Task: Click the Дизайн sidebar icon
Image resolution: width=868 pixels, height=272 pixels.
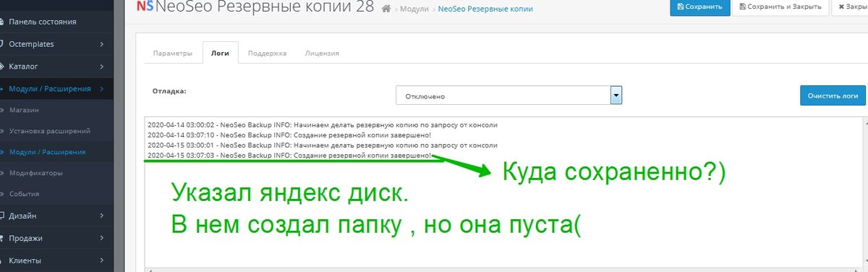Action: click(3, 216)
